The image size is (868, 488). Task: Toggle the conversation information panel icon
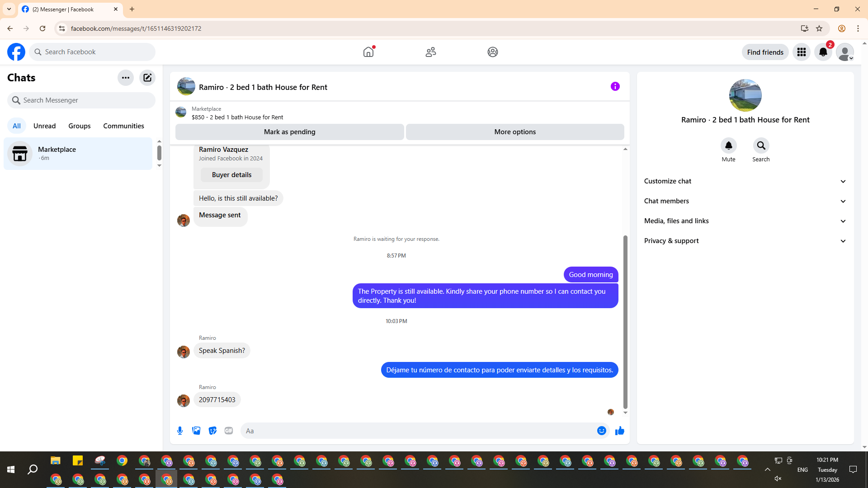point(615,86)
